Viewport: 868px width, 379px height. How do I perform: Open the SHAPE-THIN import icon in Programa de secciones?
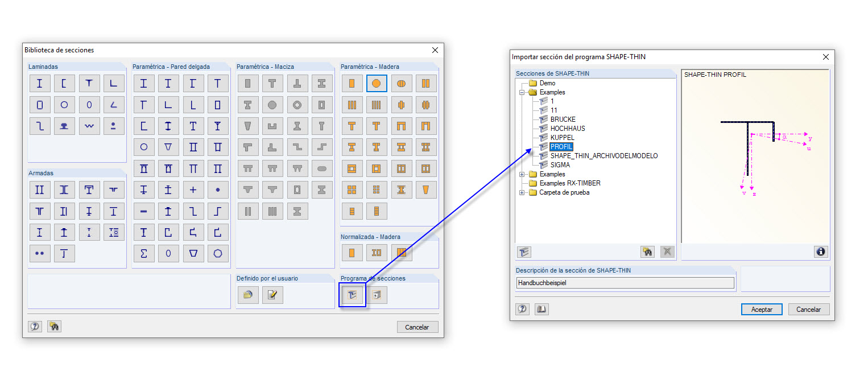pyautogui.click(x=352, y=295)
